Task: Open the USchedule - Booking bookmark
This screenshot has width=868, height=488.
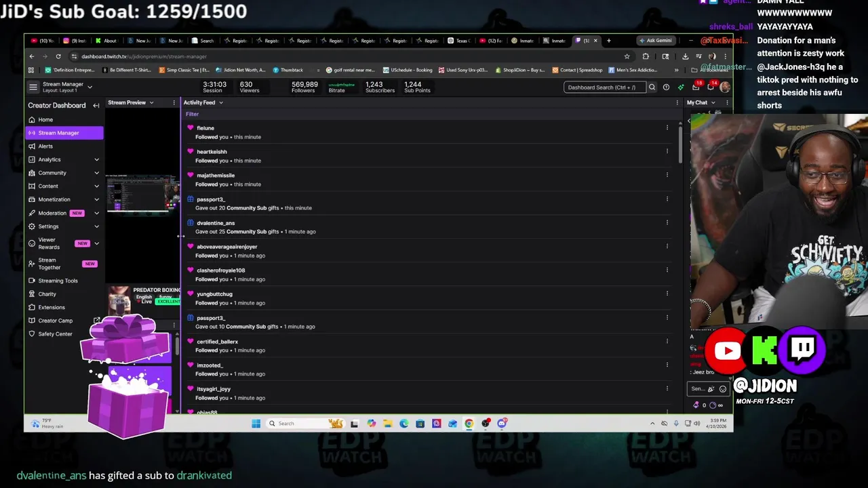Action: pyautogui.click(x=408, y=70)
